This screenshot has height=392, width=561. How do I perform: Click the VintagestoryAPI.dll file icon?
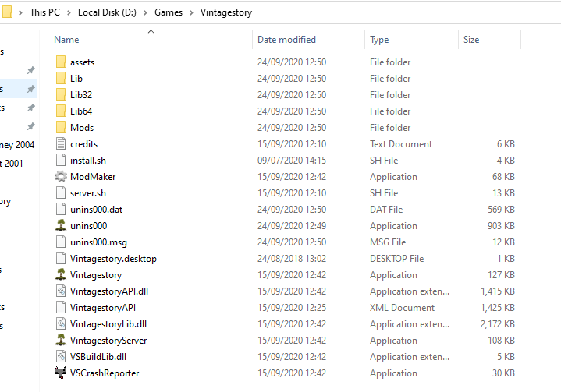click(62, 291)
